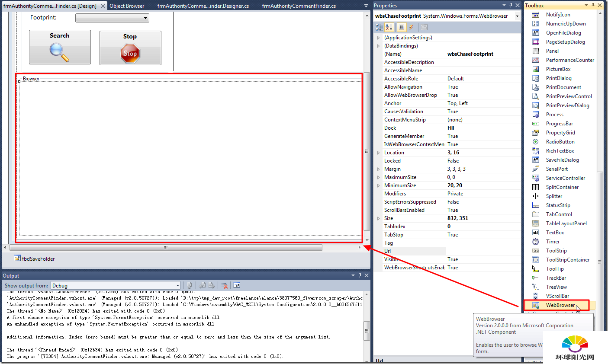Screen dimensions: 608x364
Task: Show Events lightning bolt icon
Action: coord(412,27)
